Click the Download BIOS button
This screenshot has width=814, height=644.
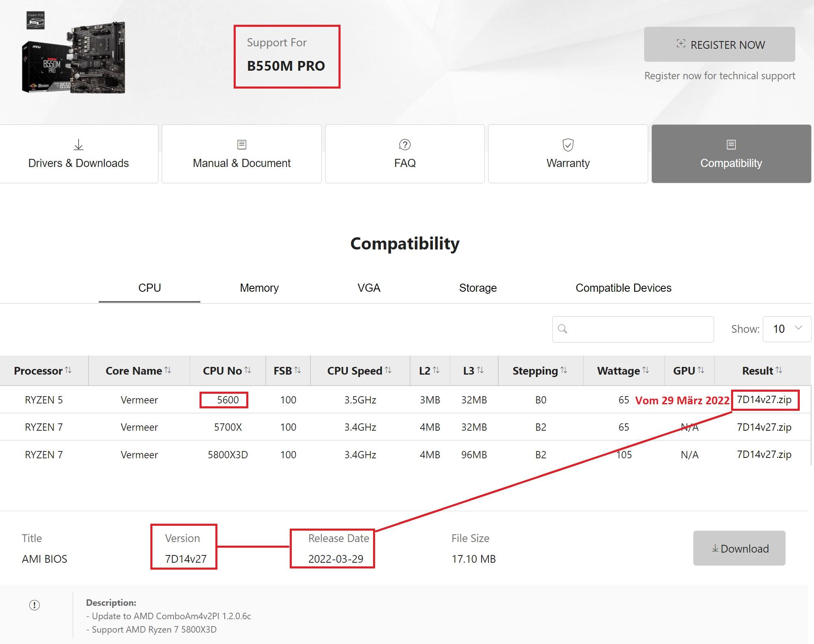click(x=739, y=548)
